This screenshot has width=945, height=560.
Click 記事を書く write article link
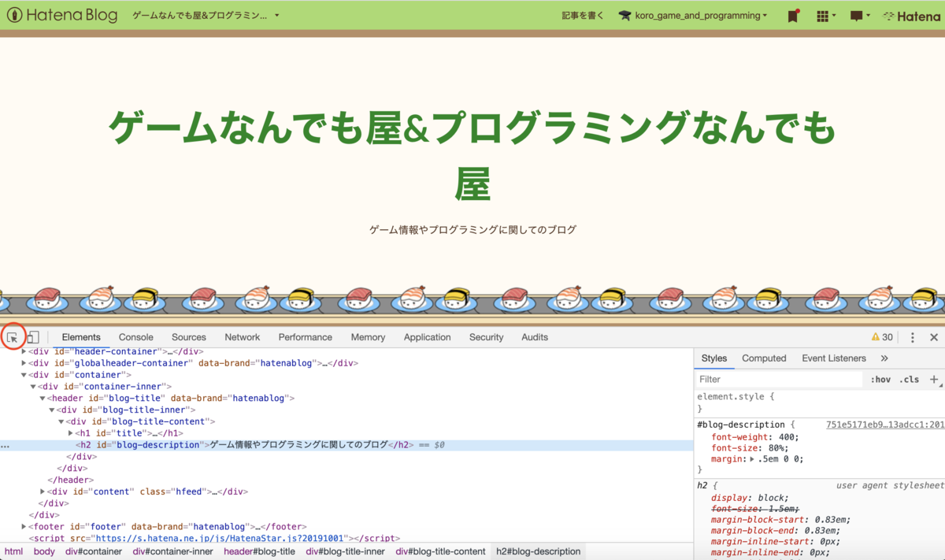tap(584, 16)
